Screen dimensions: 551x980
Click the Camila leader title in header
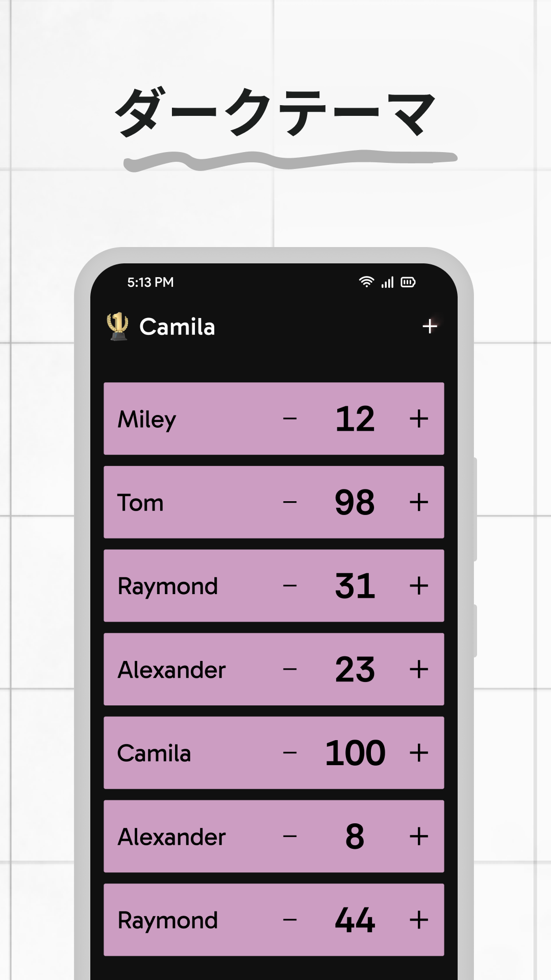(177, 327)
